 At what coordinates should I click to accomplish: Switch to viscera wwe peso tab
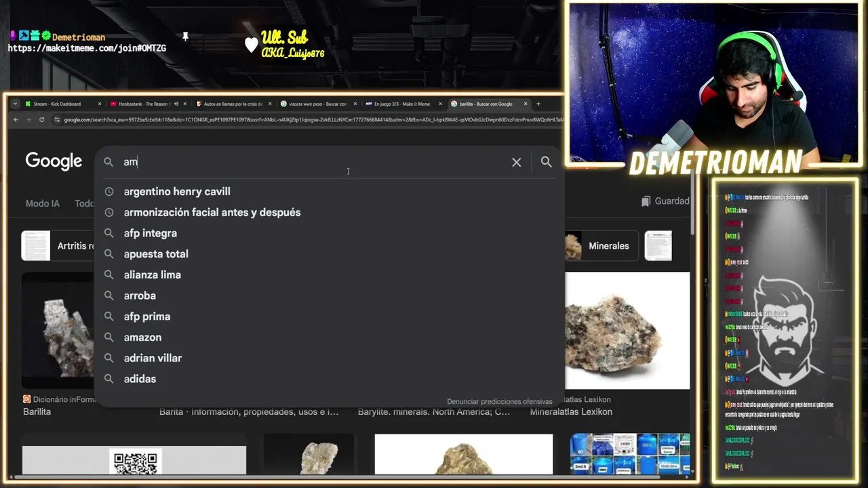click(x=315, y=104)
